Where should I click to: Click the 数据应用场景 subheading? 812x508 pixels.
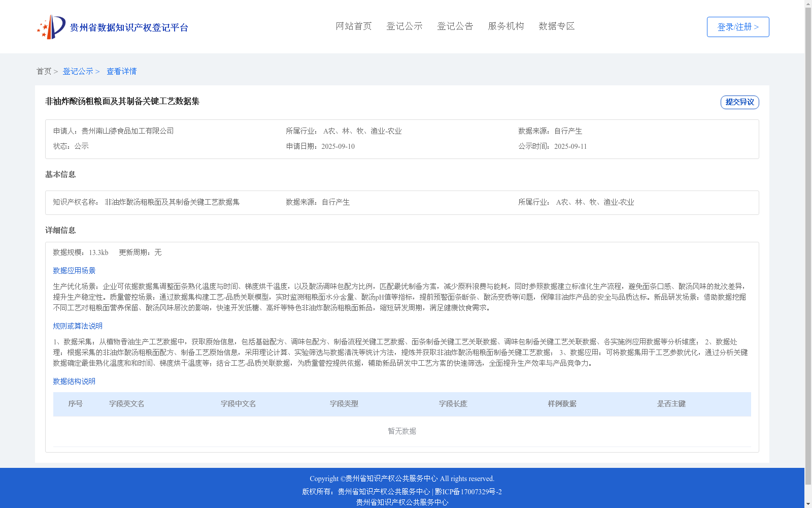74,271
